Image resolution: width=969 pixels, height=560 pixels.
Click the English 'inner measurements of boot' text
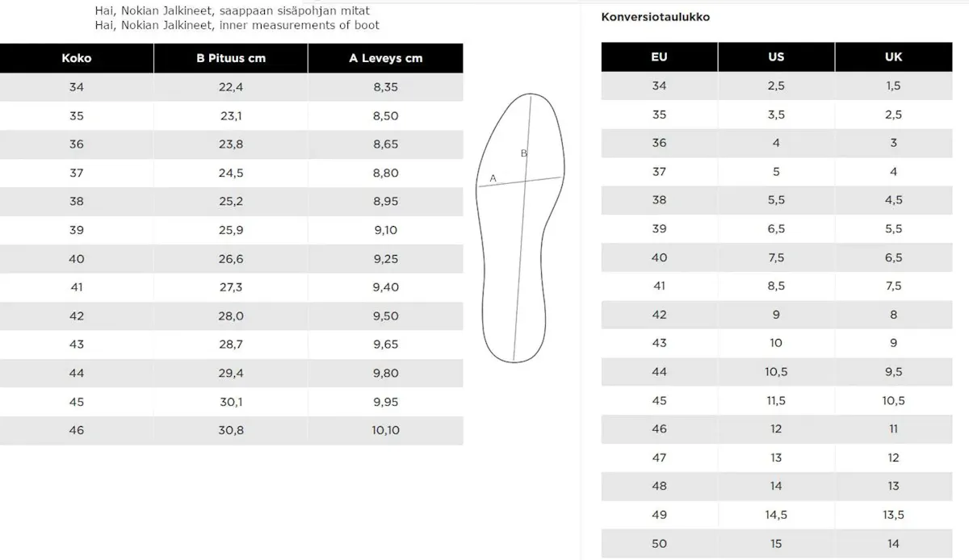[299, 25]
